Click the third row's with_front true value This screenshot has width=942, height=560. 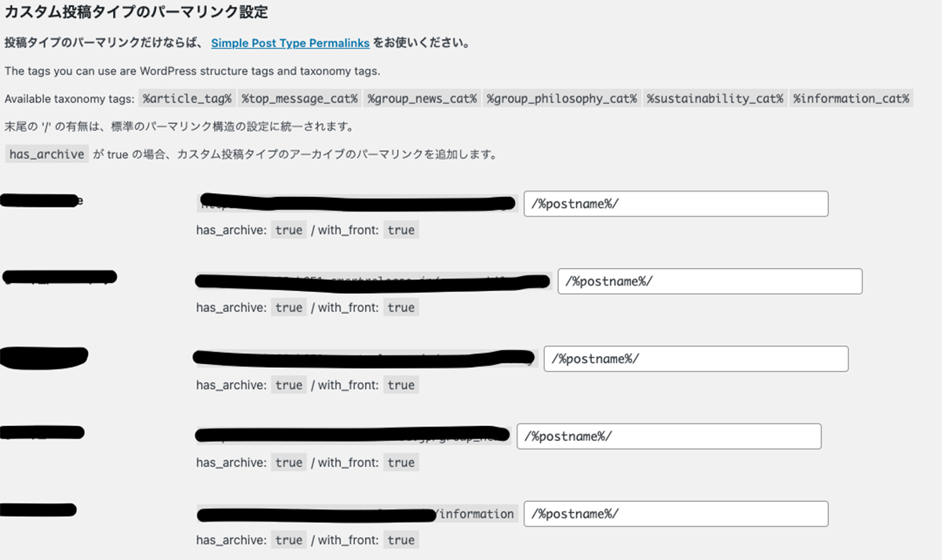(400, 385)
